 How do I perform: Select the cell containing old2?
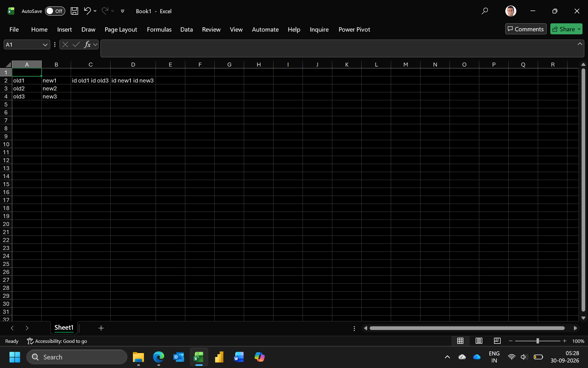pyautogui.click(x=27, y=88)
